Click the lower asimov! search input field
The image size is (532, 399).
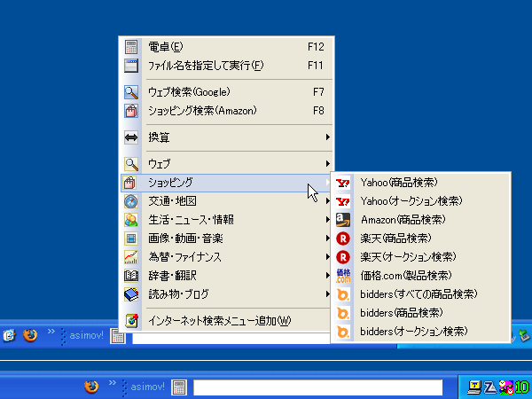[x=318, y=387]
